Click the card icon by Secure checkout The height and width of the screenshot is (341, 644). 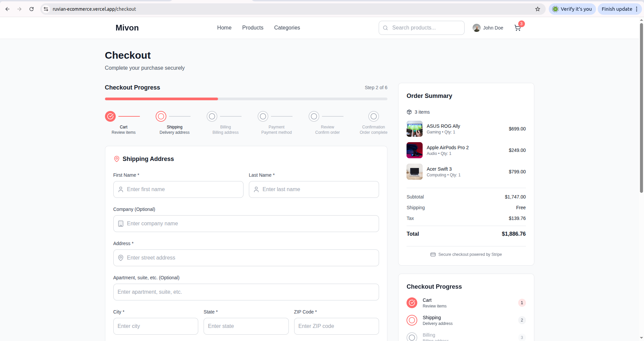coord(433,254)
